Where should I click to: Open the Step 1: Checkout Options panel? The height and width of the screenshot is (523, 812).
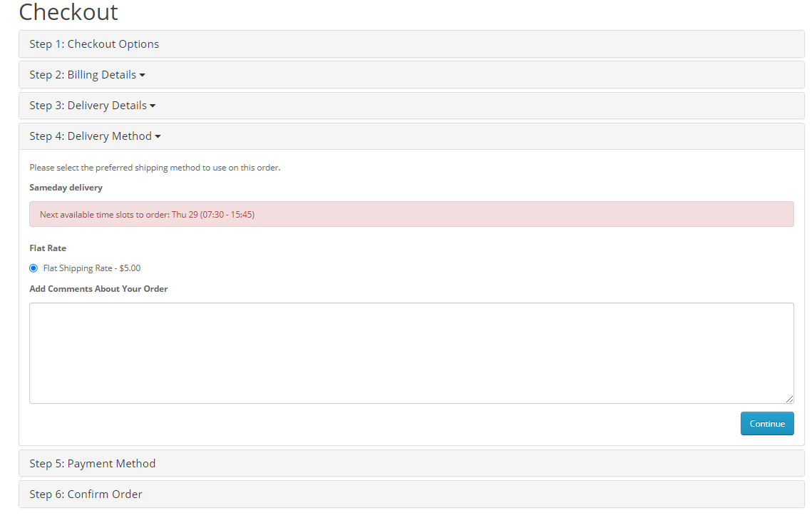[x=94, y=44]
